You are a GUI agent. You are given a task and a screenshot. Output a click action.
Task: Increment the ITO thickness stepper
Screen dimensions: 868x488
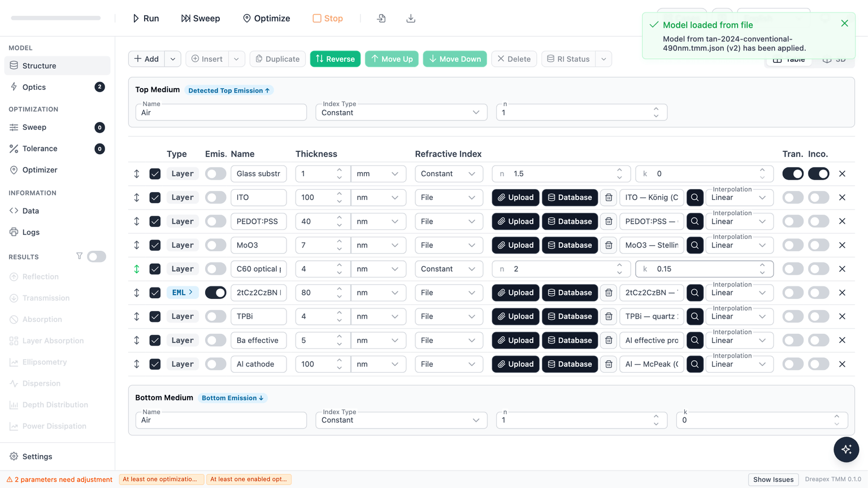(339, 194)
